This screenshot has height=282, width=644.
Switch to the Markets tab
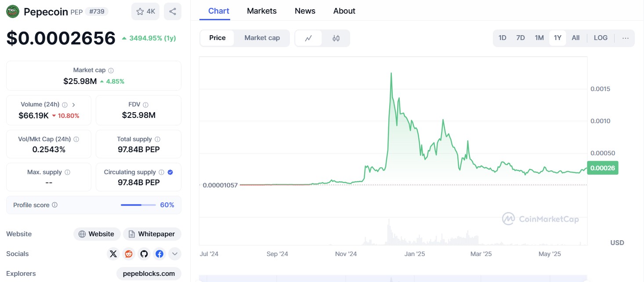coord(261,11)
